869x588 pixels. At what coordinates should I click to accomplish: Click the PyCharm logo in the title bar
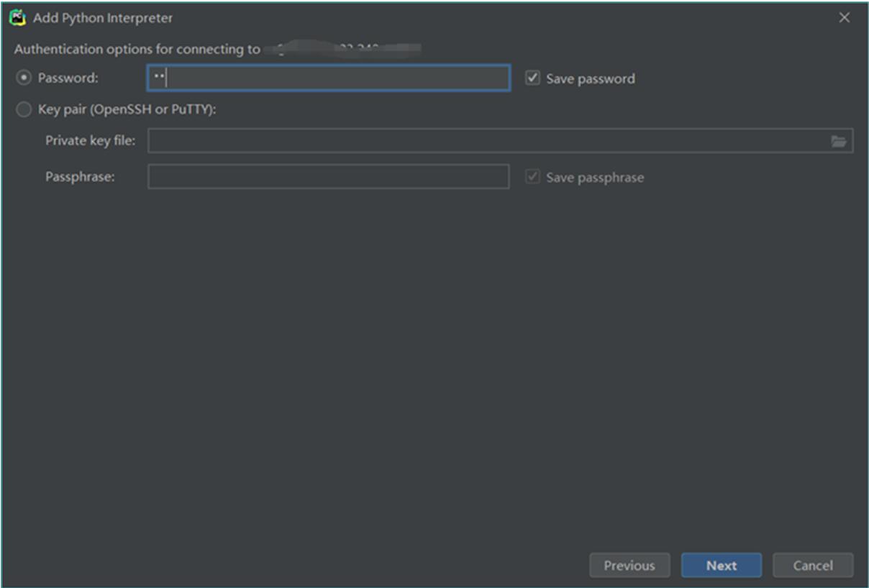[18, 18]
